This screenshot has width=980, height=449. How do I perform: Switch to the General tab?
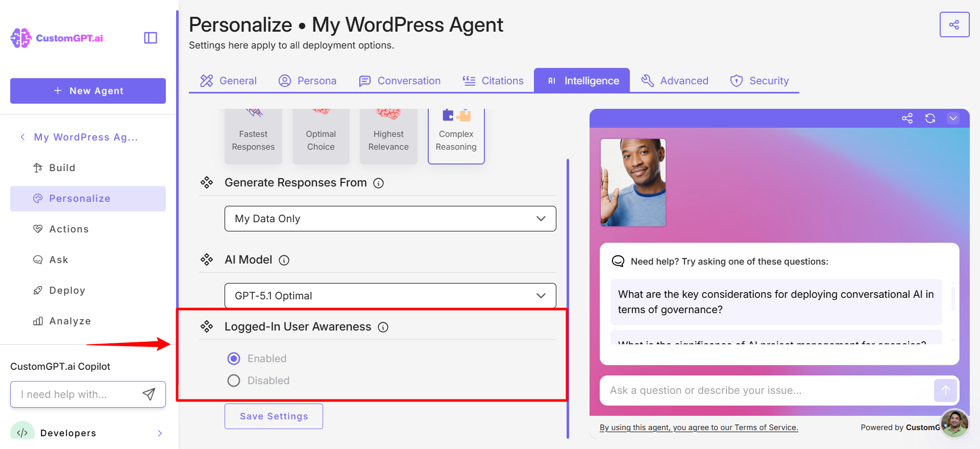tap(228, 81)
